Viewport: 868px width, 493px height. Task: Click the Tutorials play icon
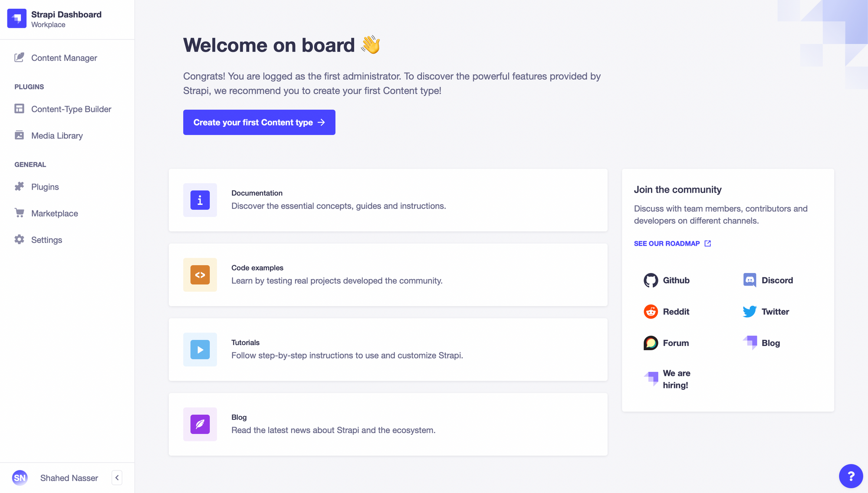click(x=200, y=349)
